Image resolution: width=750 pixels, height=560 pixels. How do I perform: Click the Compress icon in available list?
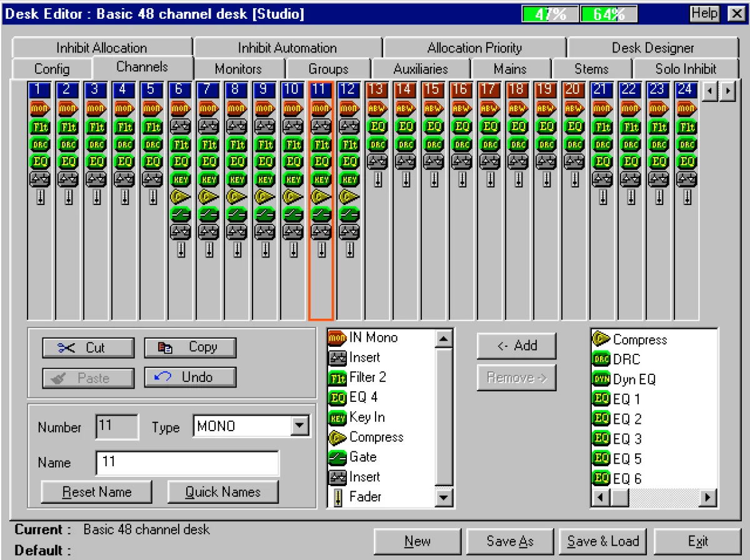click(601, 339)
